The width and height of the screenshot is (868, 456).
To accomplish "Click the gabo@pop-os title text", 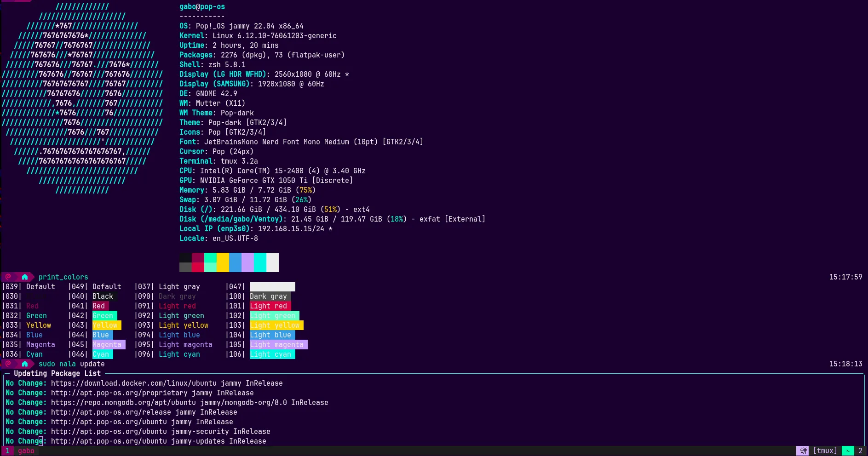I will coord(202,6).
